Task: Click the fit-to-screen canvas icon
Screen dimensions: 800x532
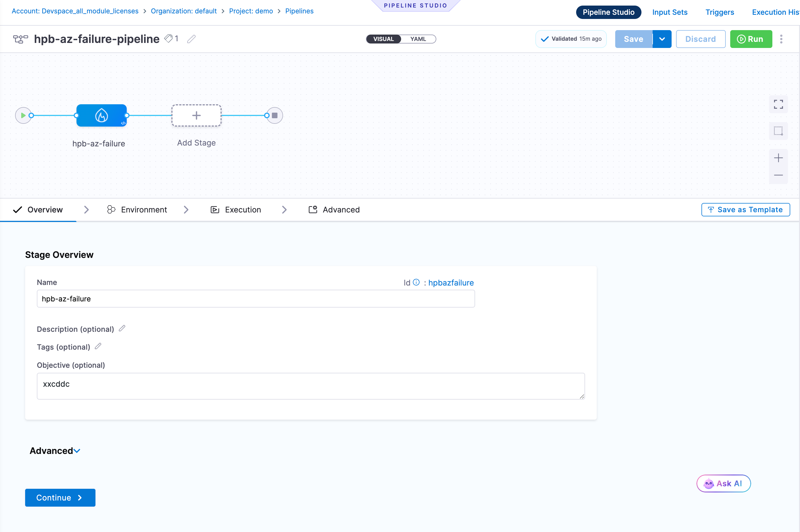Action: pyautogui.click(x=778, y=104)
